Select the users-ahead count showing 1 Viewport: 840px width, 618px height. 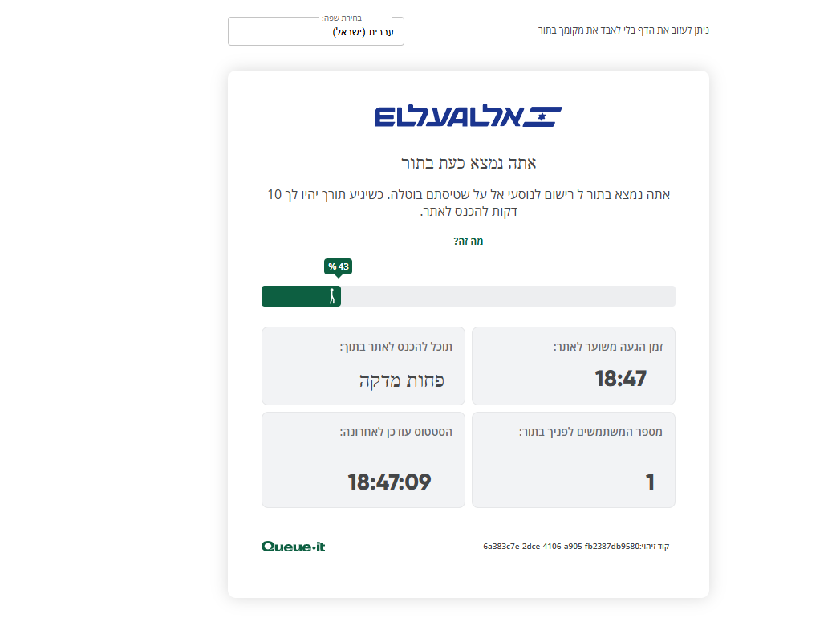(650, 482)
